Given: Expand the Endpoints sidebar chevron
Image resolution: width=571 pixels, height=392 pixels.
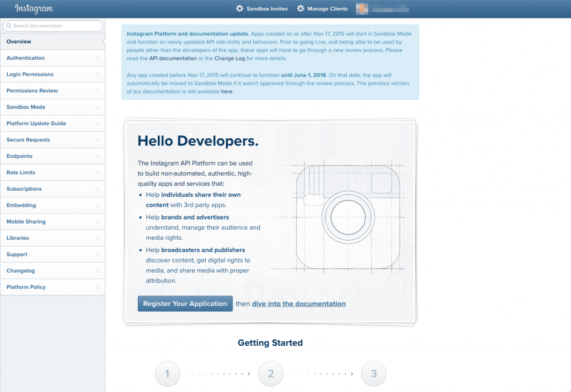Looking at the screenshot, I should pyautogui.click(x=98, y=156).
